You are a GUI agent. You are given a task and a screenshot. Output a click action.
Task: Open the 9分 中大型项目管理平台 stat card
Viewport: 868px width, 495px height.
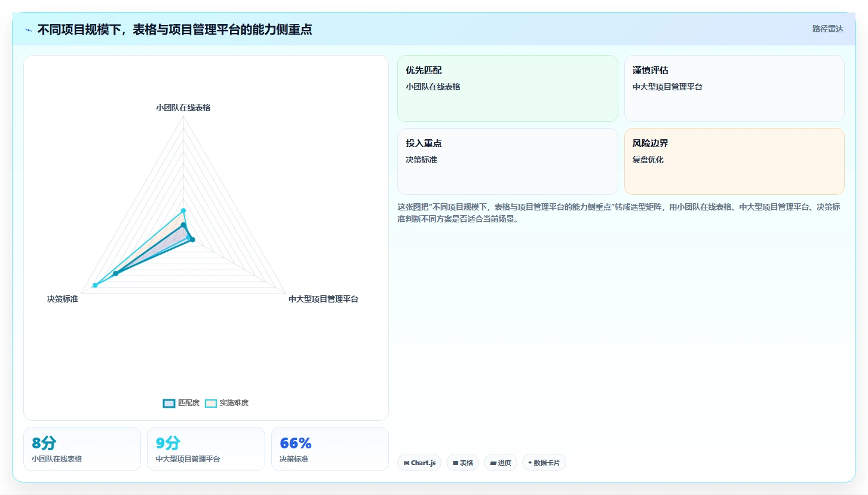tap(206, 449)
